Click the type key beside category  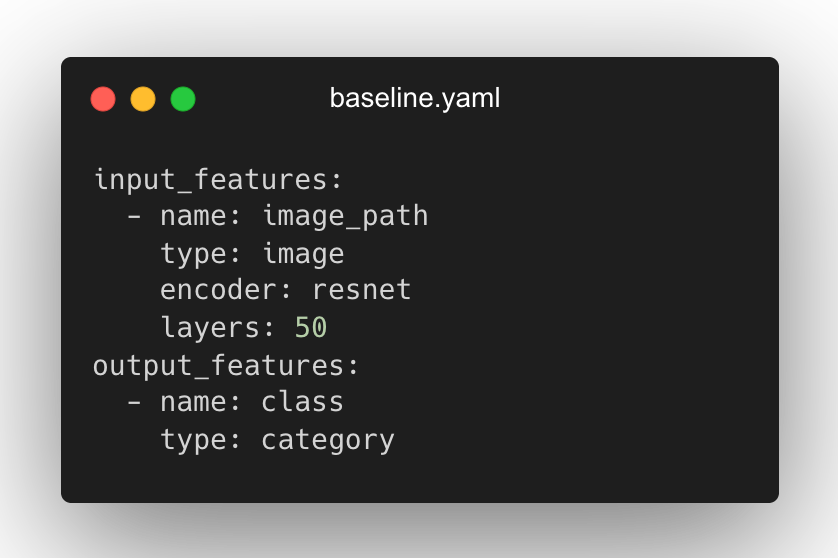coord(193,439)
